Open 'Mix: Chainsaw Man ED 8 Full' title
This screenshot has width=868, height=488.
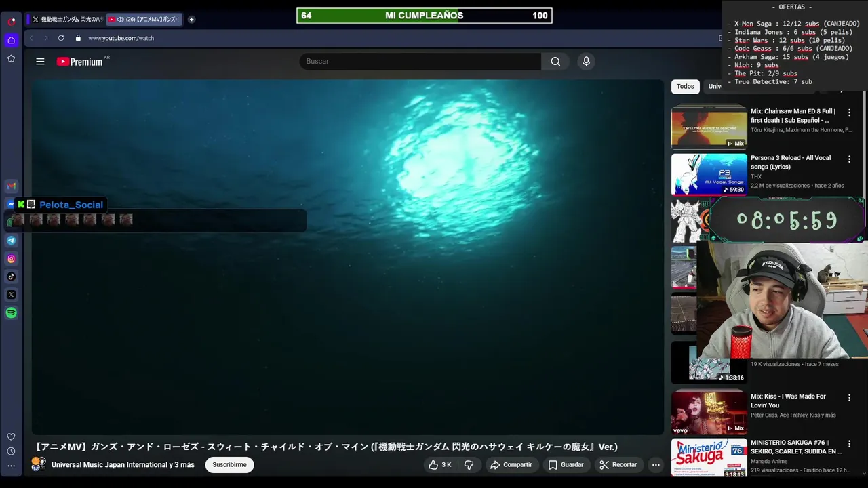coord(793,116)
